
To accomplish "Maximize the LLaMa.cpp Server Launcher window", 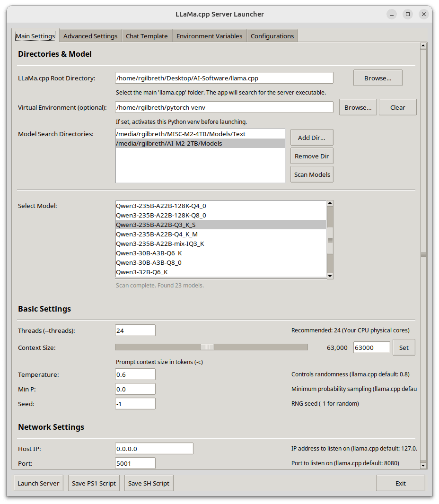I will tap(408, 14).
